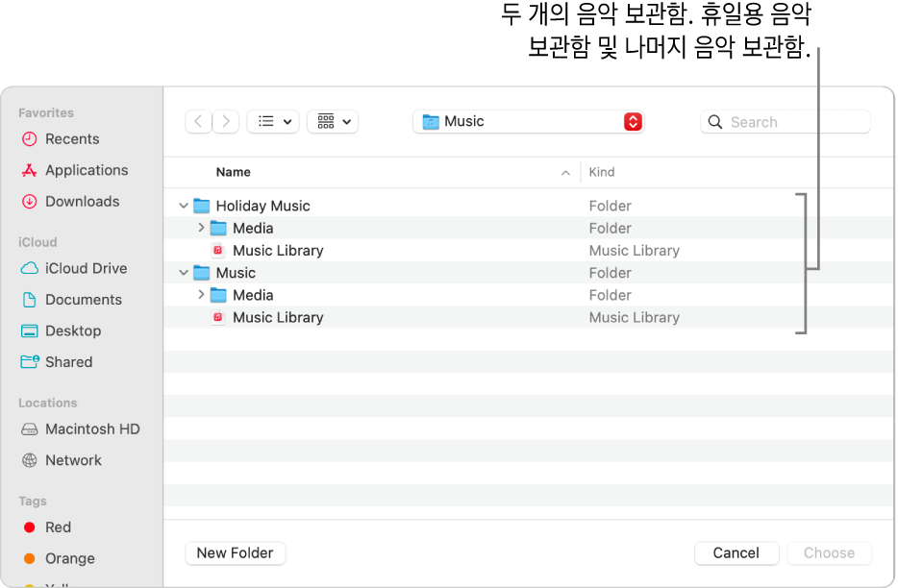This screenshot has height=588, width=898.
Task: Select the Media name under the Music folder
Action: tap(253, 295)
